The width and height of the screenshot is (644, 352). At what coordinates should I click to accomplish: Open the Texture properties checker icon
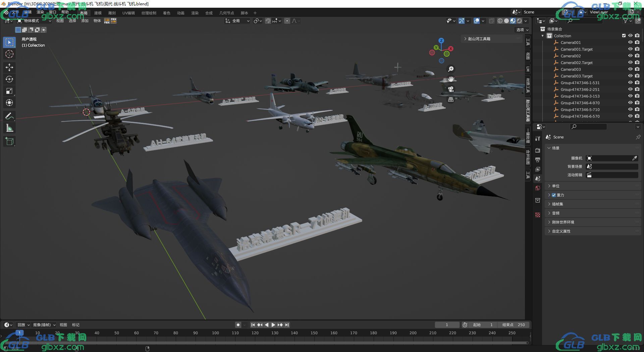pyautogui.click(x=538, y=215)
